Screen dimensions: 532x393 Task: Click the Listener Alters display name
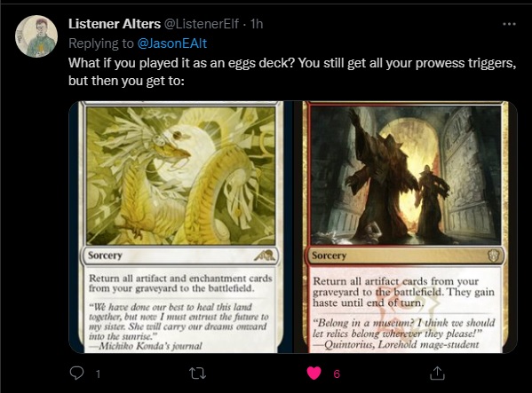point(115,24)
